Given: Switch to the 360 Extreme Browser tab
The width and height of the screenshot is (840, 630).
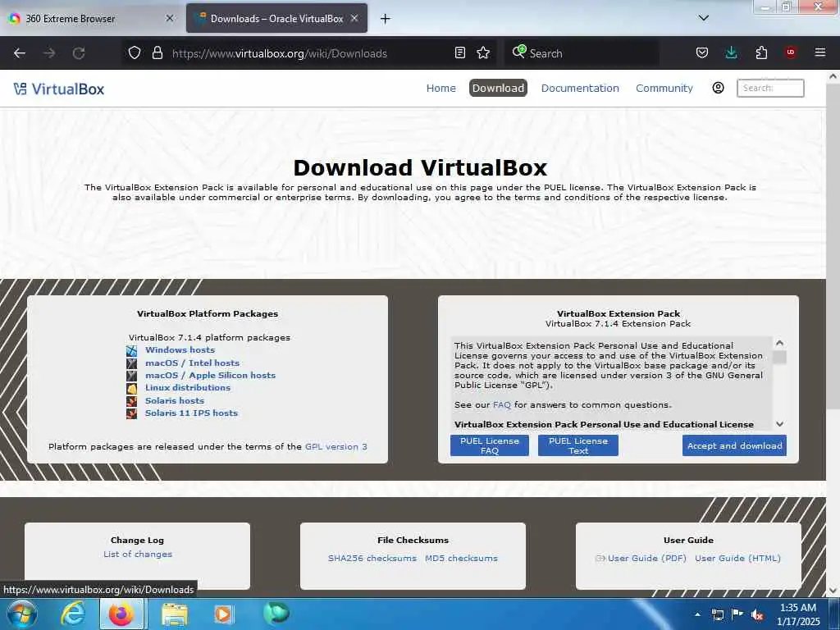Looking at the screenshot, I should (x=92, y=19).
